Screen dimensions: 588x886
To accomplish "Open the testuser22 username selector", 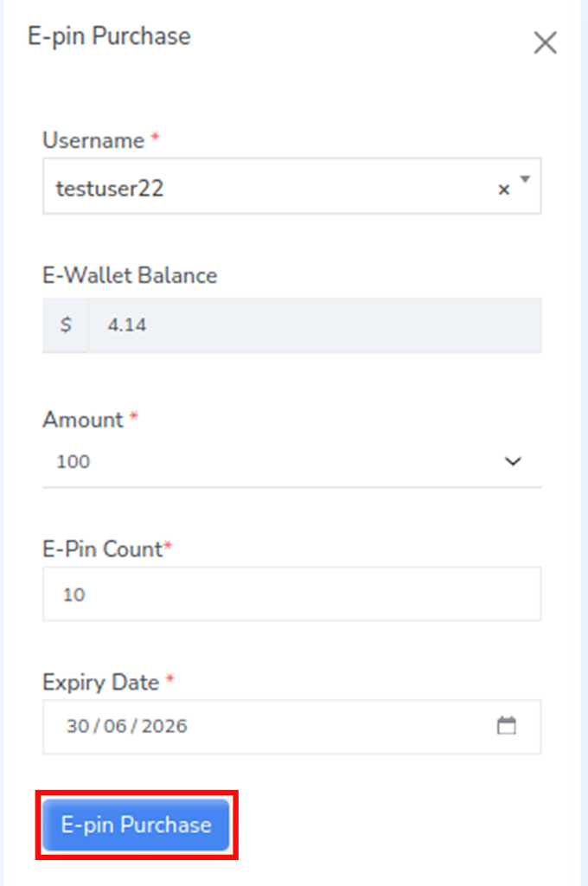I will (x=292, y=187).
